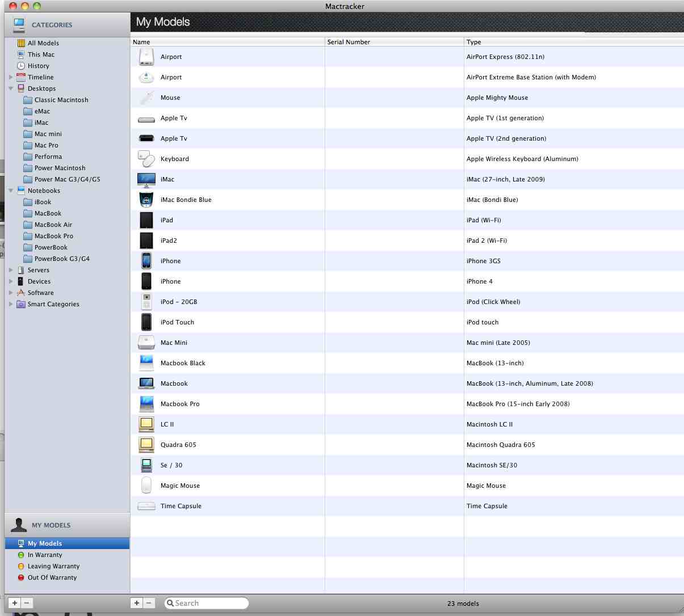Expand the Servers category
The width and height of the screenshot is (684, 616).
point(11,270)
